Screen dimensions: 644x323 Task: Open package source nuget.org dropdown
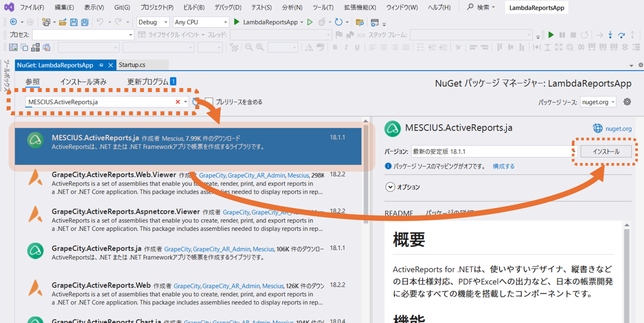[598, 102]
